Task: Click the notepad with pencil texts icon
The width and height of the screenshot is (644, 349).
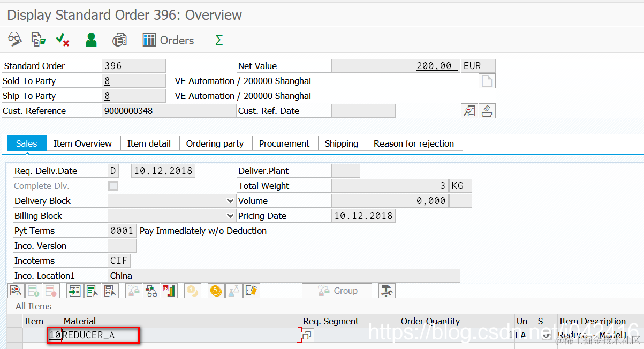Action: tap(251, 291)
